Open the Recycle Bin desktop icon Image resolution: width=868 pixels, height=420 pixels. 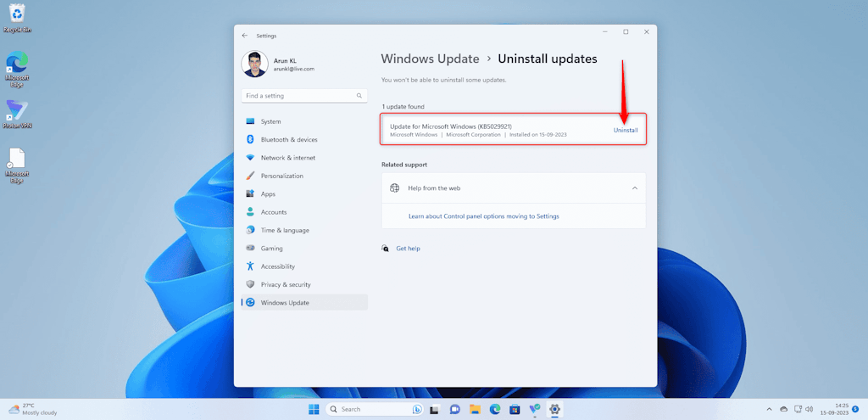pos(17,18)
